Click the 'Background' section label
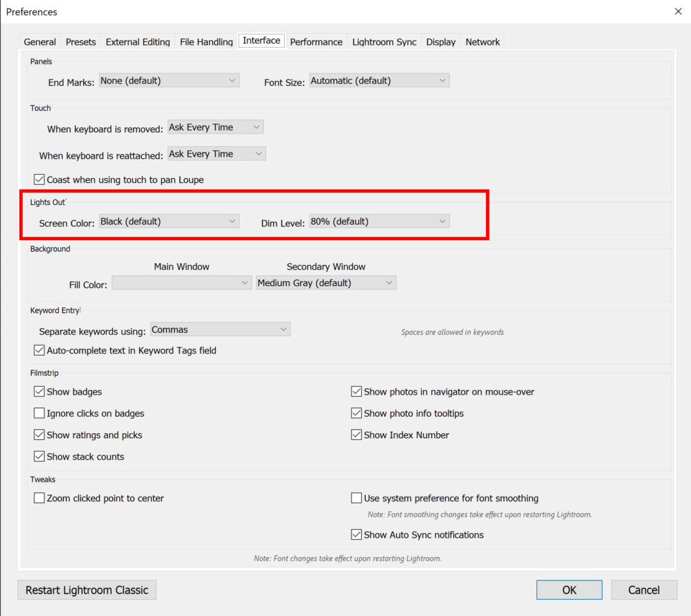Image resolution: width=691 pixels, height=616 pixels. [50, 249]
